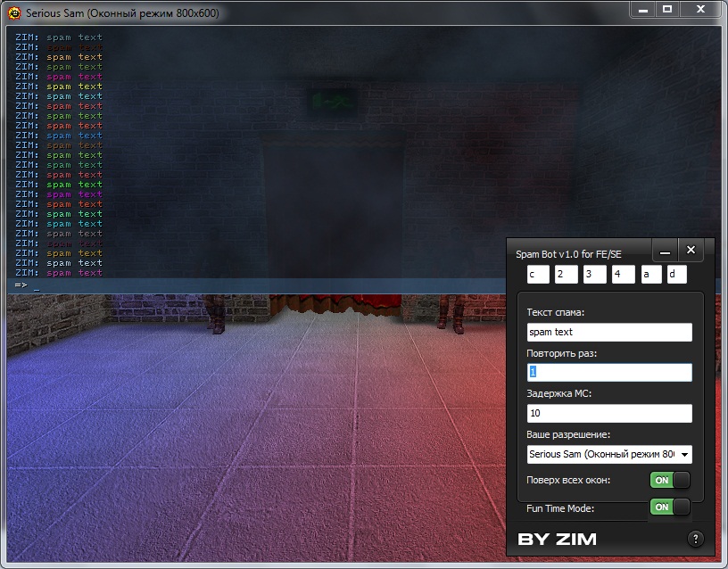
Task: Select the small box containing "c"
Action: pos(538,275)
